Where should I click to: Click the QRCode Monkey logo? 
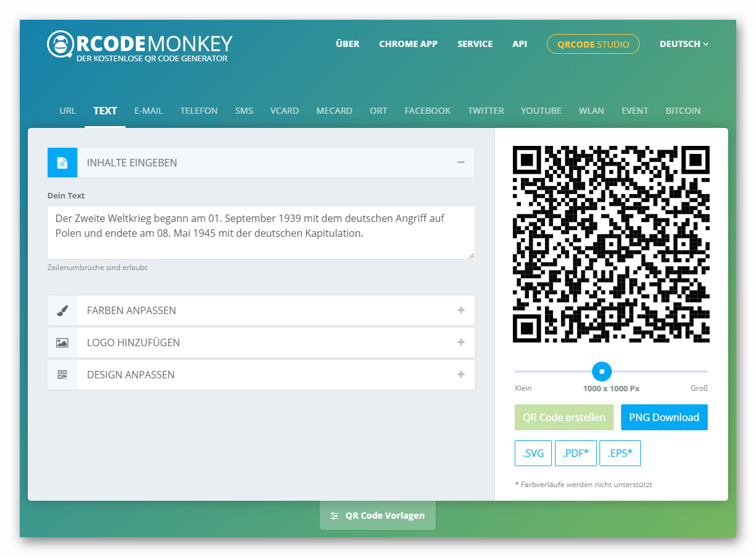[x=140, y=46]
